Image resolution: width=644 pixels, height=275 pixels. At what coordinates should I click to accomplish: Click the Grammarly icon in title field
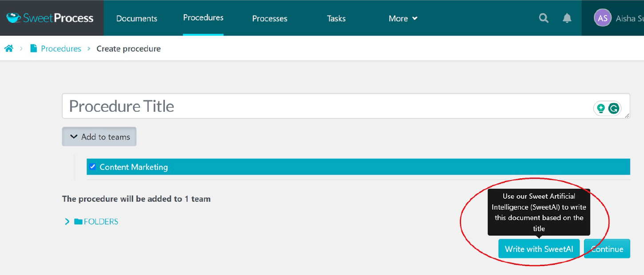[x=614, y=108]
